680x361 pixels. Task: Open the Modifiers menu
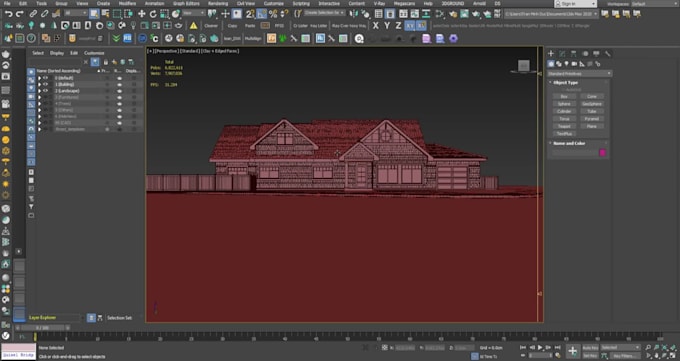(127, 3)
